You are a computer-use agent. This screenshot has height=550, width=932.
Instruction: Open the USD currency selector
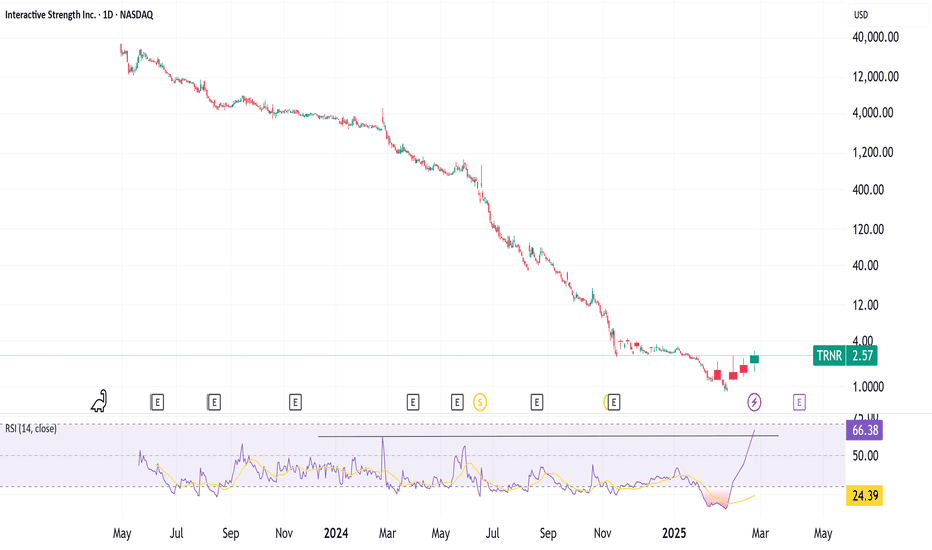(x=861, y=15)
